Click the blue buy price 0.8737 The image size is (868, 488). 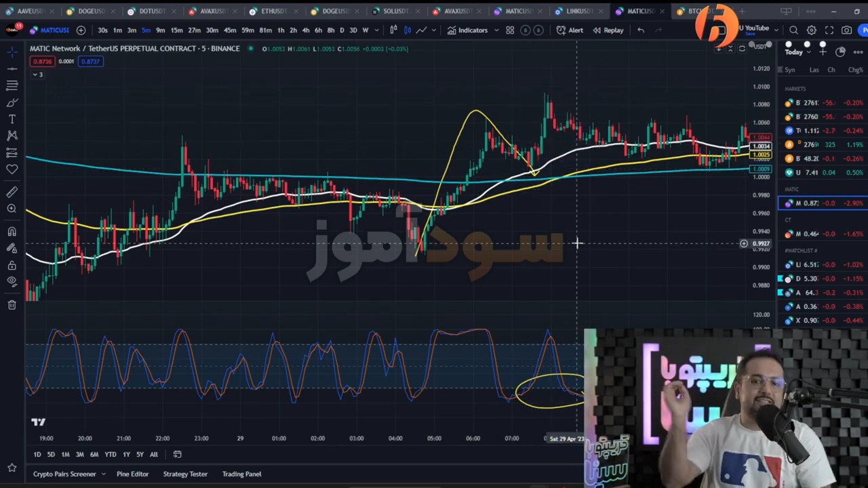[90, 61]
